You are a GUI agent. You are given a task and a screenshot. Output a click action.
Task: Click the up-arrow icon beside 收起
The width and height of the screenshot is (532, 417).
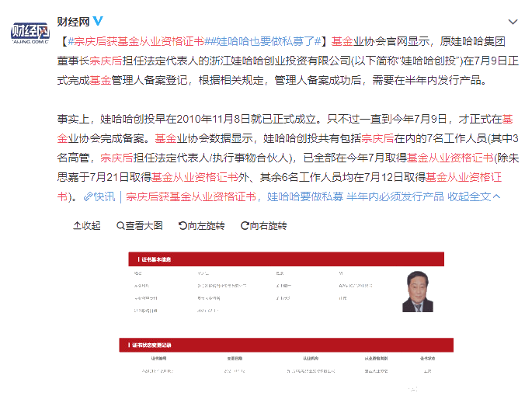point(77,226)
